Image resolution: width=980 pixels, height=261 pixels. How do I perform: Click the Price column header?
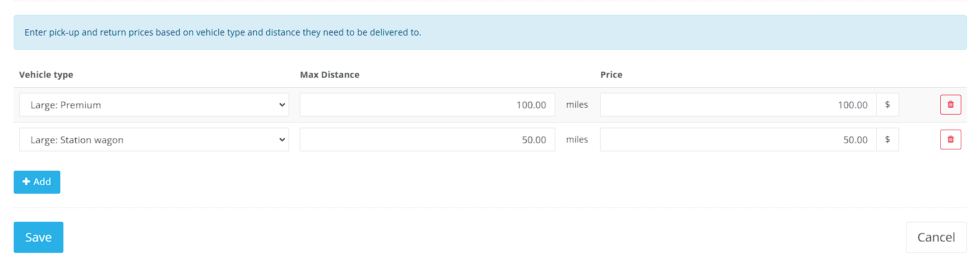coord(611,75)
